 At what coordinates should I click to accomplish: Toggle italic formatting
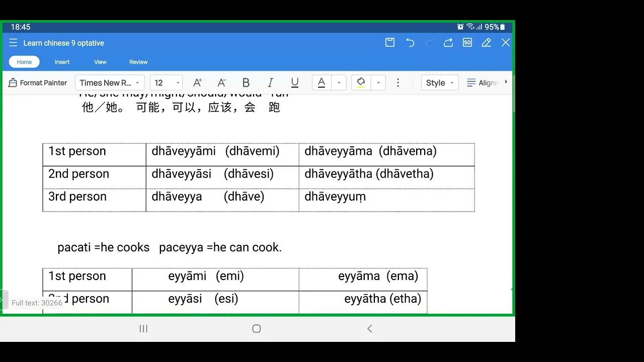point(270,83)
